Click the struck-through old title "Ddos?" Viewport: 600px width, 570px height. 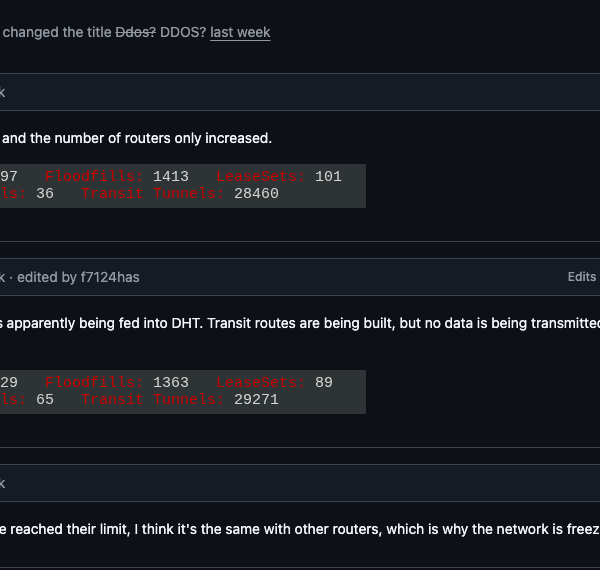pyautogui.click(x=136, y=32)
